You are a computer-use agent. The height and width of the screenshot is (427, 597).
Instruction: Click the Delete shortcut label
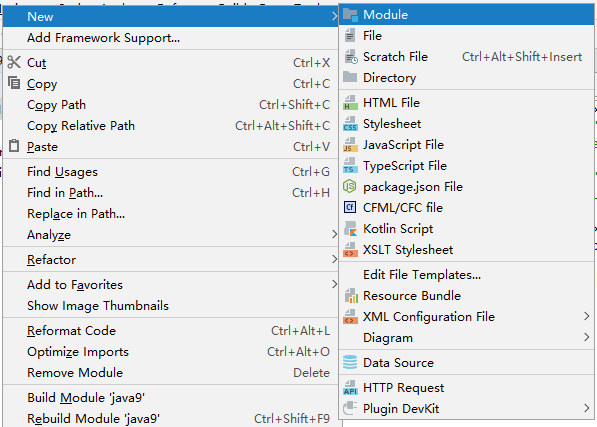pos(311,373)
